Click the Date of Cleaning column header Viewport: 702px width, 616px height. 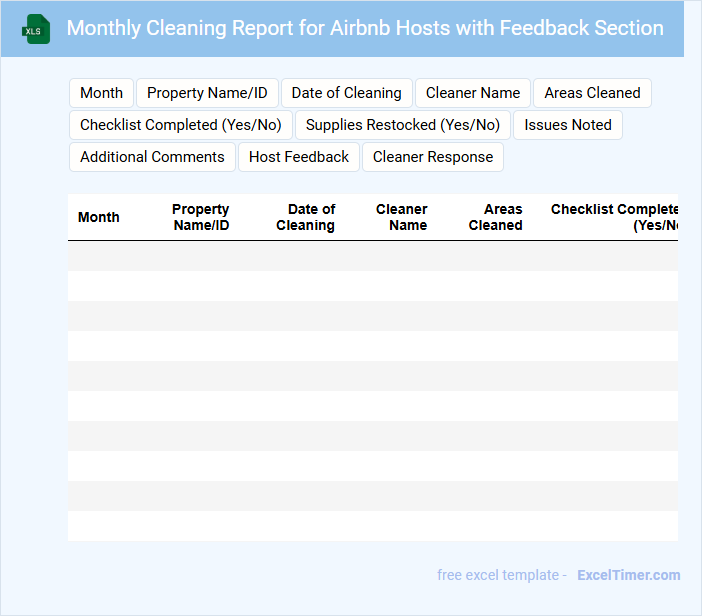coord(306,217)
